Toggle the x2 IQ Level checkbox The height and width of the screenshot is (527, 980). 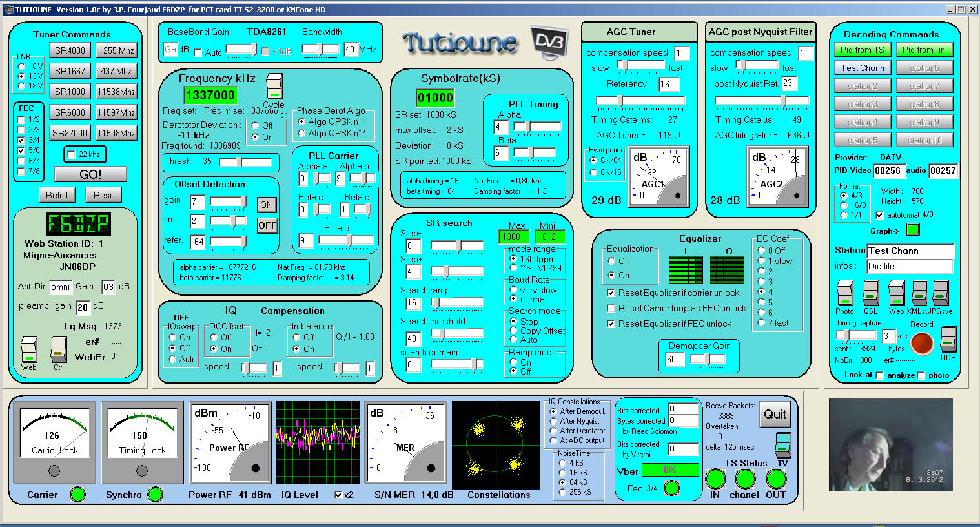[x=339, y=495]
